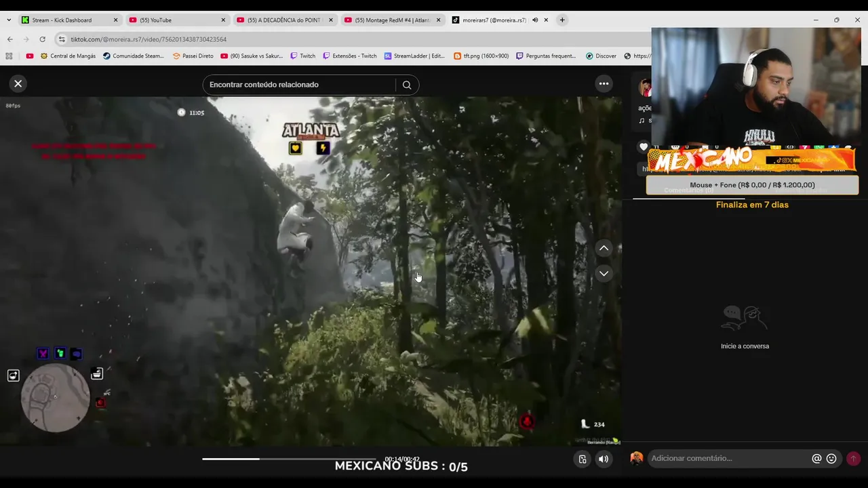This screenshot has height=488, width=868.
Task: Click 'Inicie a conversa' comments placeholder
Action: pyautogui.click(x=745, y=346)
